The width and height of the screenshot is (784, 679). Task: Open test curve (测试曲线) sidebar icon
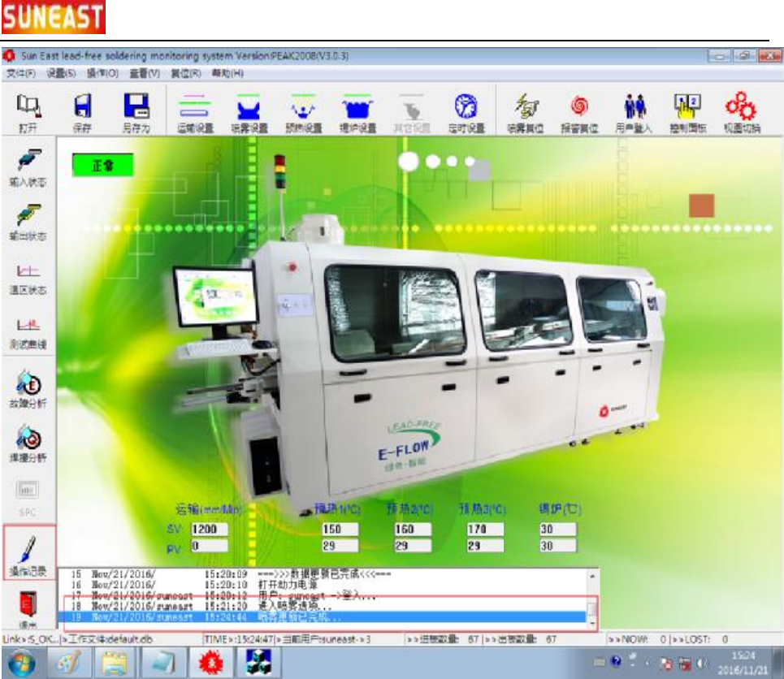28,334
